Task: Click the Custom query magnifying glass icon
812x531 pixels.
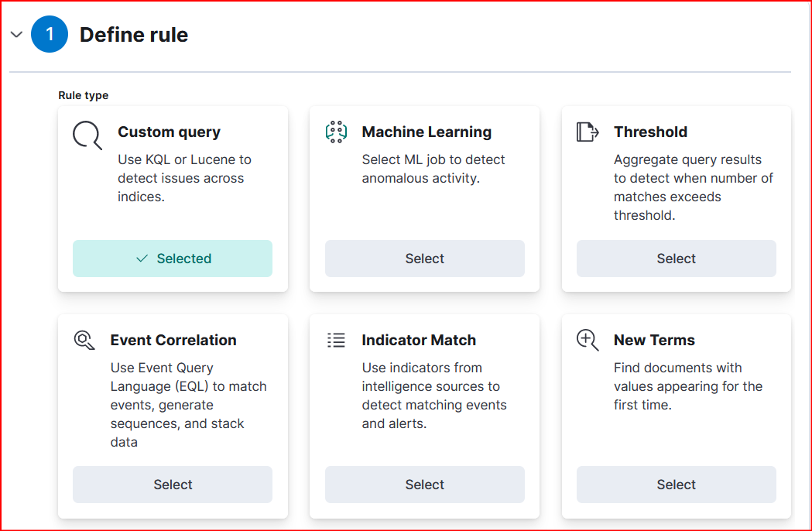Action: 86,135
